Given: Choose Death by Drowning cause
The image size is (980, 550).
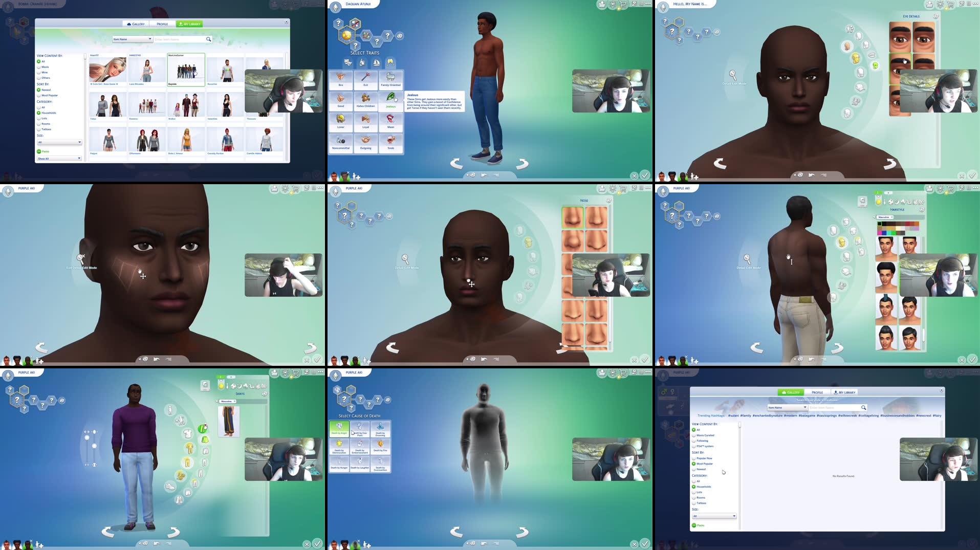Looking at the screenshot, I should 380,428.
